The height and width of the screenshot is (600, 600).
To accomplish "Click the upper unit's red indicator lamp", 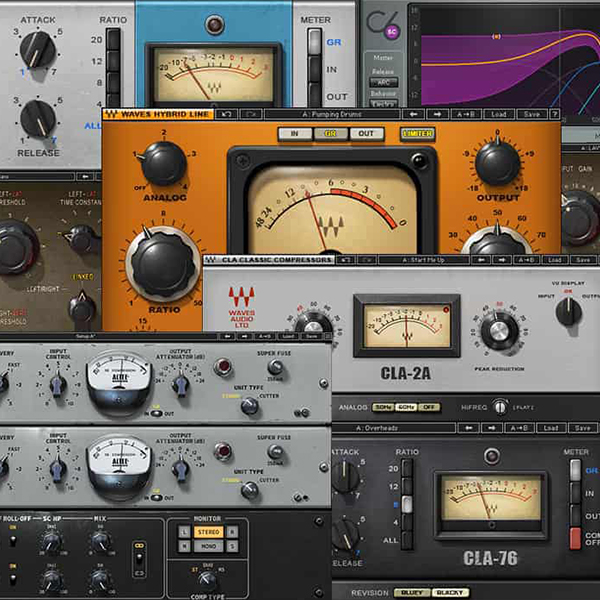I will pyautogui.click(x=223, y=367).
